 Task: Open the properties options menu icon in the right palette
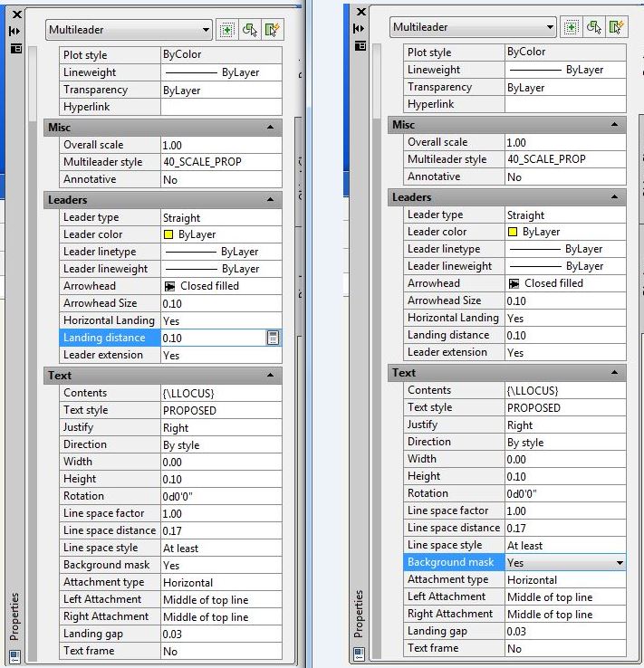tap(360, 45)
